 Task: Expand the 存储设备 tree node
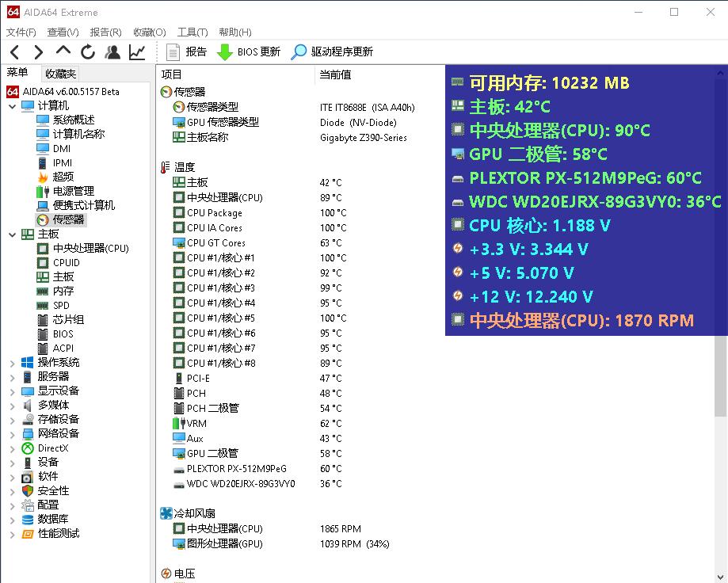tap(12, 420)
